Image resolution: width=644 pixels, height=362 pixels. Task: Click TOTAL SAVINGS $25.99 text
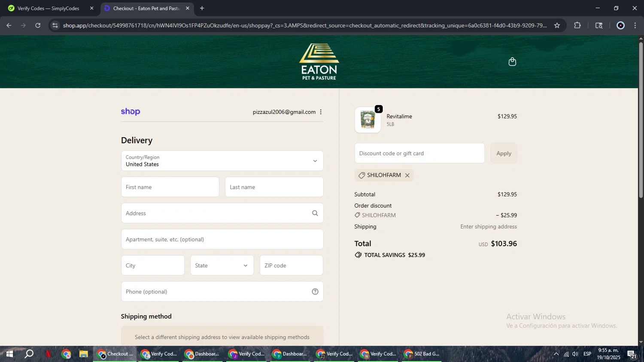click(x=395, y=255)
